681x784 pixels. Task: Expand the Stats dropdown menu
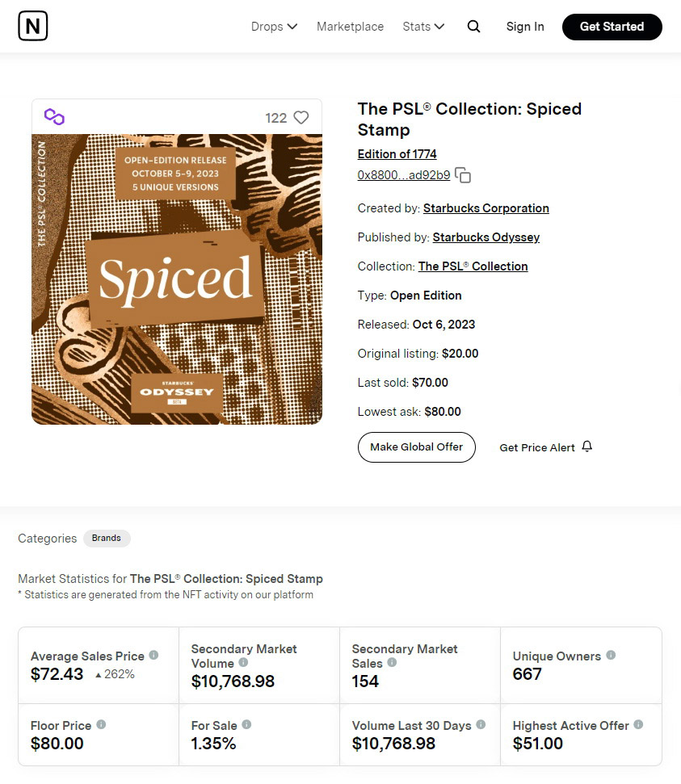coord(423,27)
